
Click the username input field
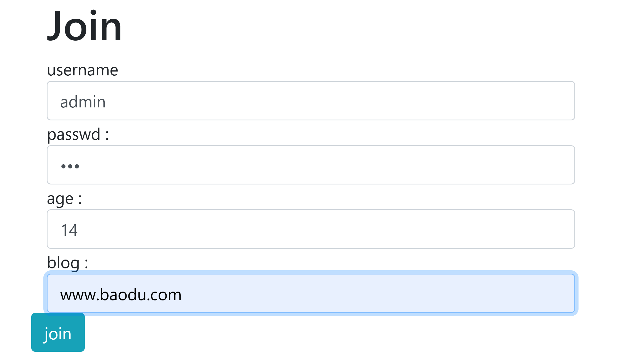coord(311,101)
